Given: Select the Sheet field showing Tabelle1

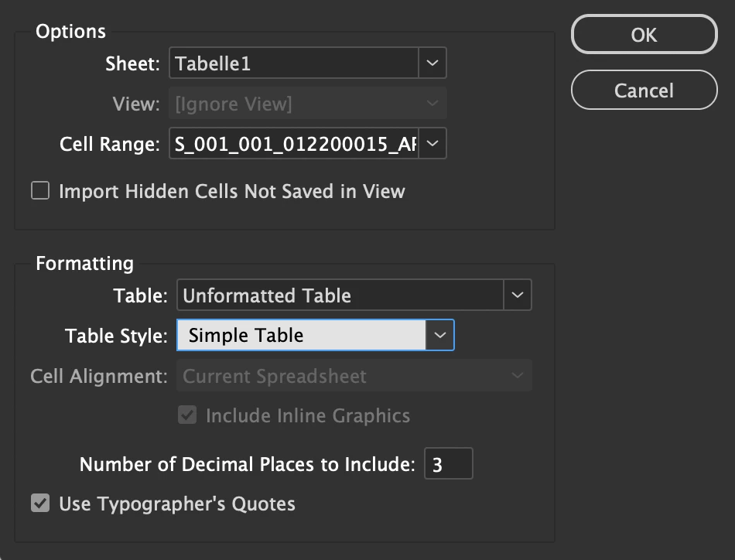Looking at the screenshot, I should click(294, 63).
